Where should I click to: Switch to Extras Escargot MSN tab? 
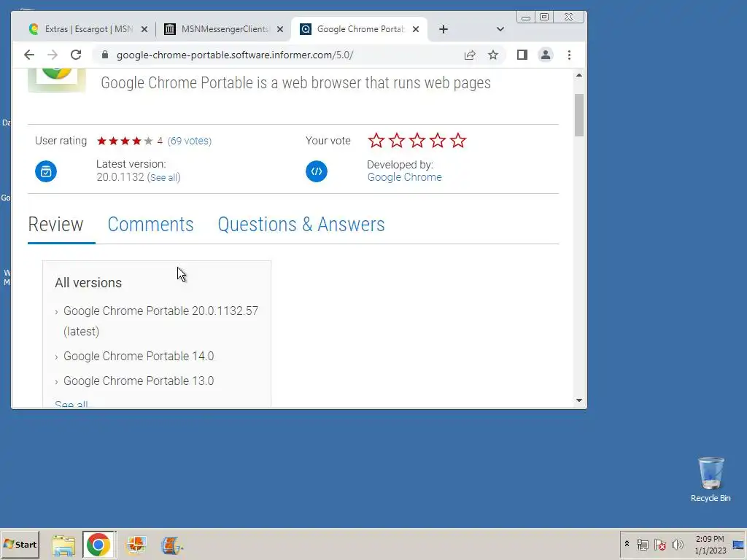point(88,29)
